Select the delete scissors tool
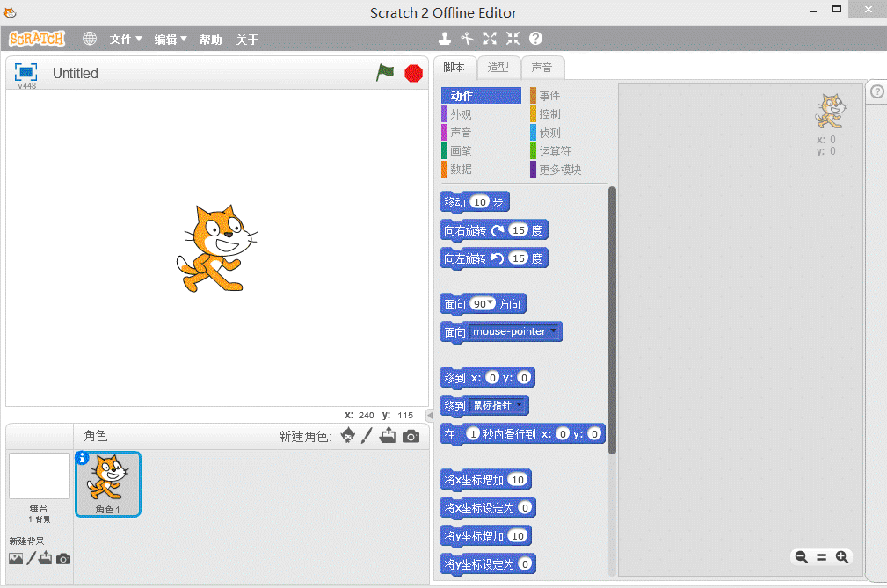The image size is (887, 588). (x=468, y=39)
